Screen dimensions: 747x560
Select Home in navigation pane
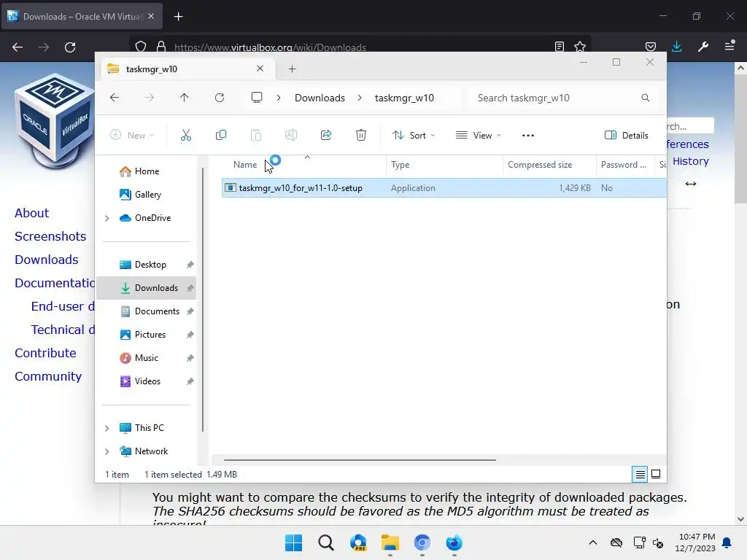pyautogui.click(x=147, y=171)
